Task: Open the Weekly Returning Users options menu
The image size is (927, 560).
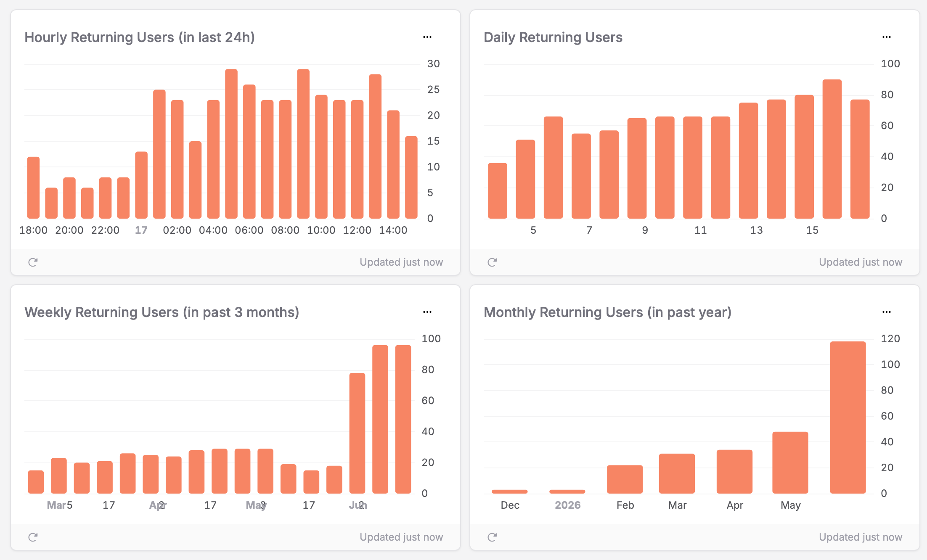Action: coord(427,312)
